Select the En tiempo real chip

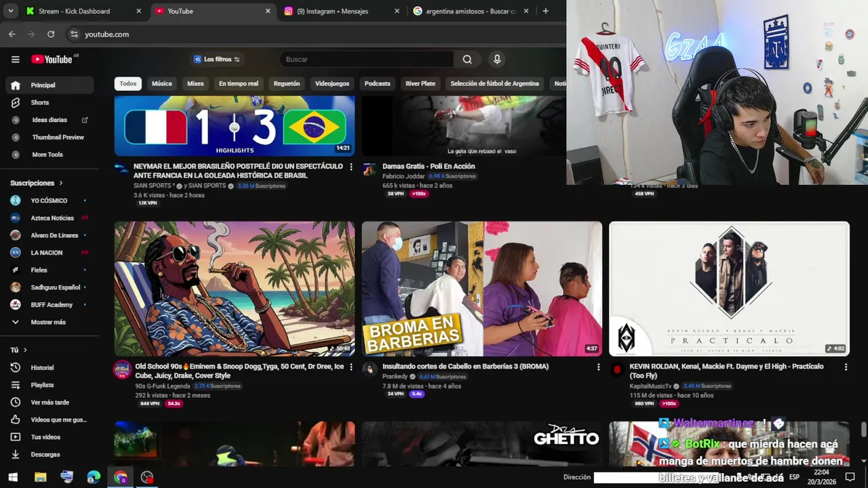239,83
